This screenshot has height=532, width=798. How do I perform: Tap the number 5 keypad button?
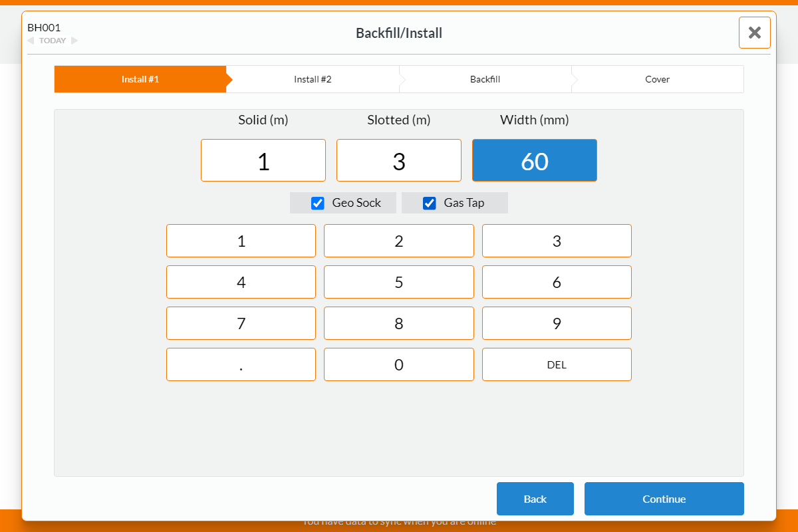coord(399,282)
